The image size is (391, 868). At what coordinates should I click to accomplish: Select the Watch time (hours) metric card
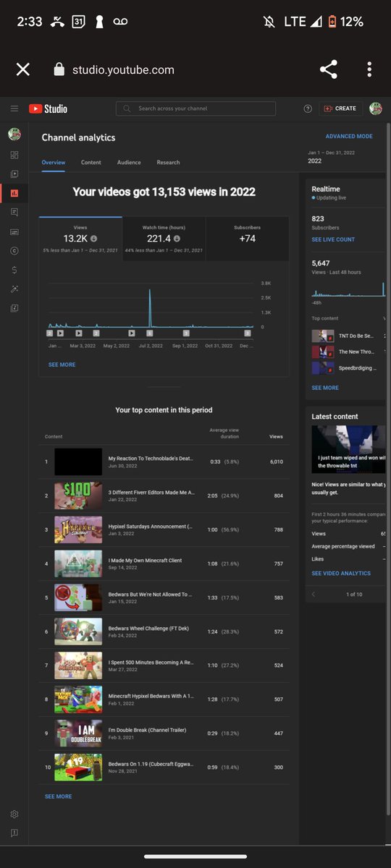point(164,239)
